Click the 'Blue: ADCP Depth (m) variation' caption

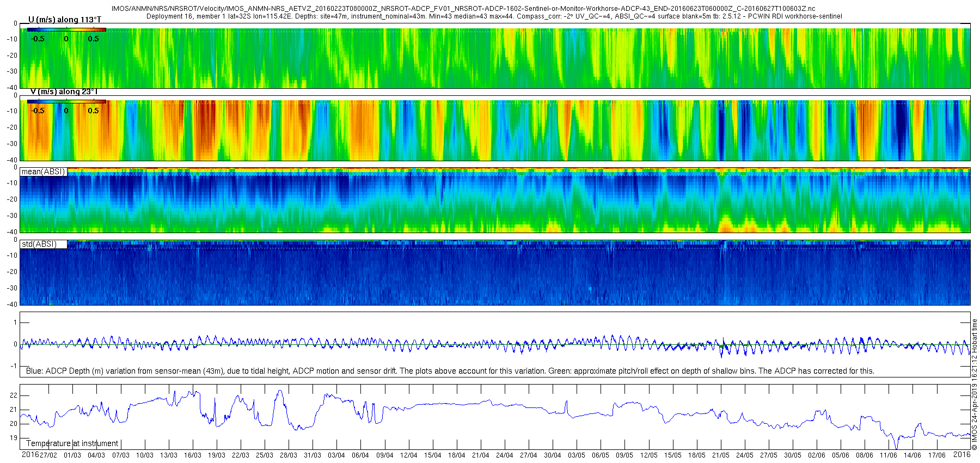tap(450, 371)
